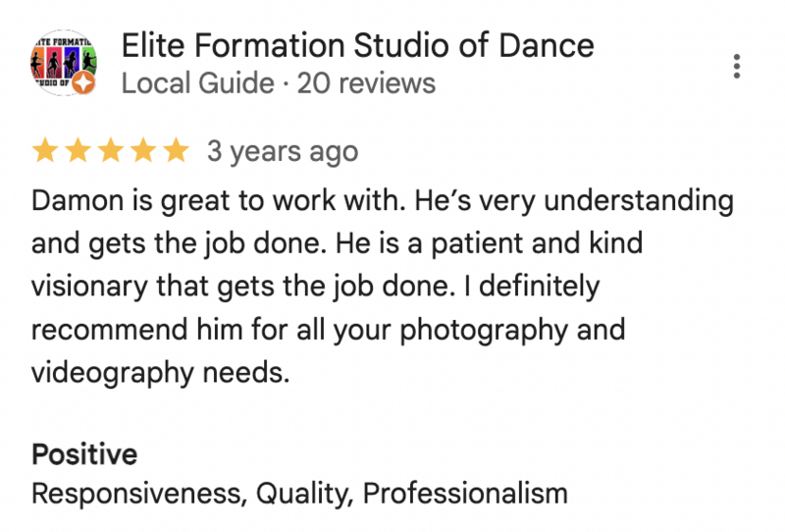Click the first yellow rating star
The width and height of the screenshot is (785, 532).
coord(45,151)
